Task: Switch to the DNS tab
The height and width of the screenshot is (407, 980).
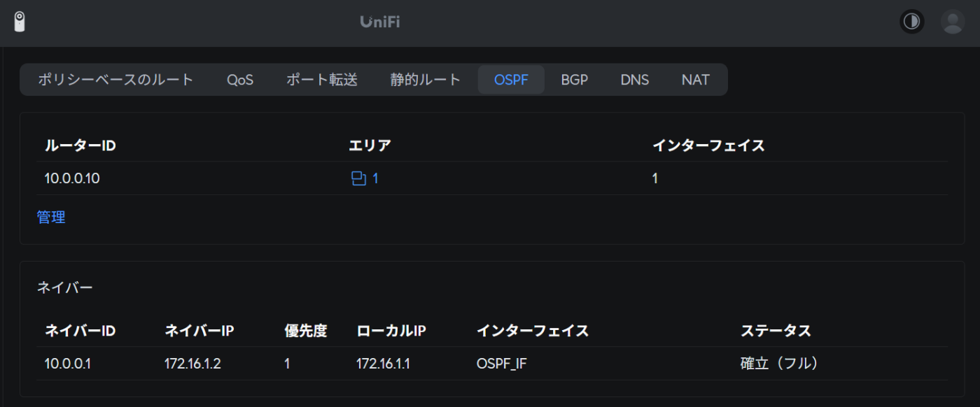Action: point(635,80)
